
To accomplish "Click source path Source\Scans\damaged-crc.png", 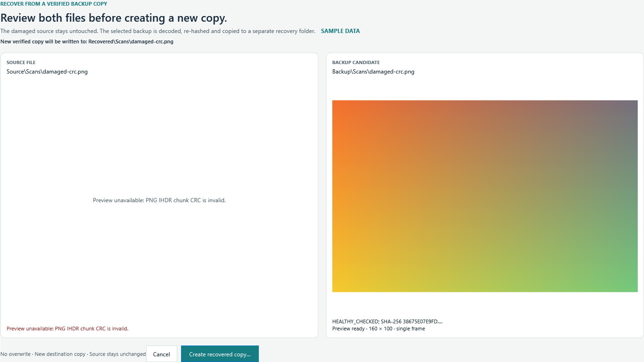I will click(x=47, y=72).
